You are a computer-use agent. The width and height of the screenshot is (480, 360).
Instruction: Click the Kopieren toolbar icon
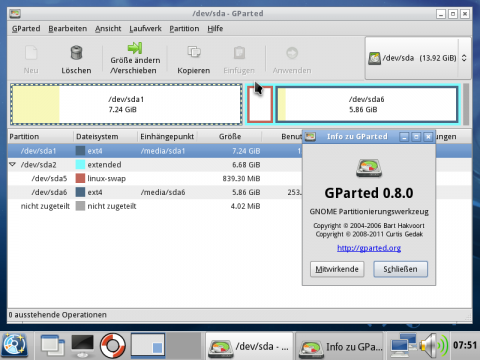coord(194,52)
